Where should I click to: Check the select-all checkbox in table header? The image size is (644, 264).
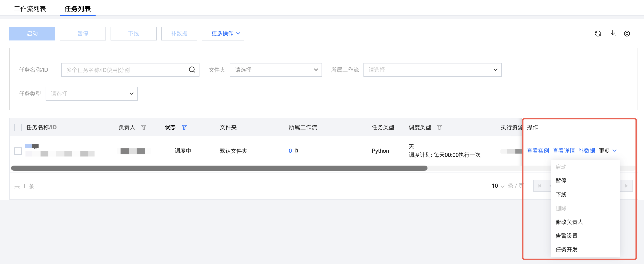[x=18, y=127]
